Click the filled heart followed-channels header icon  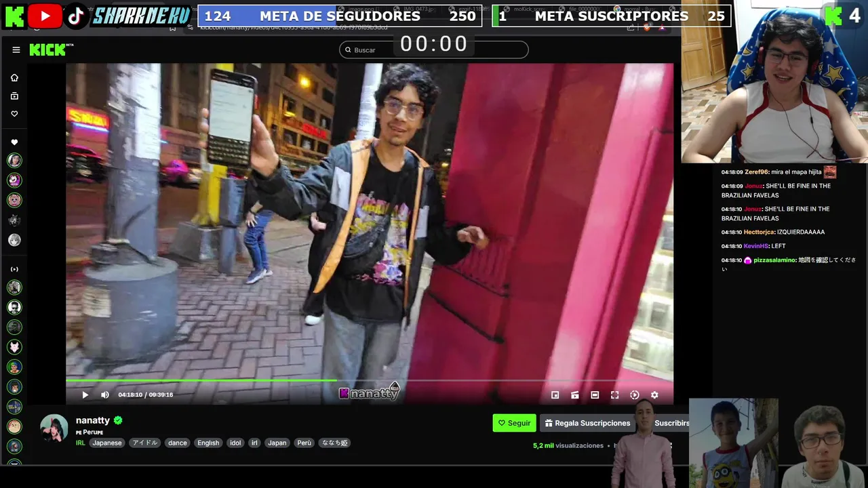(x=14, y=142)
